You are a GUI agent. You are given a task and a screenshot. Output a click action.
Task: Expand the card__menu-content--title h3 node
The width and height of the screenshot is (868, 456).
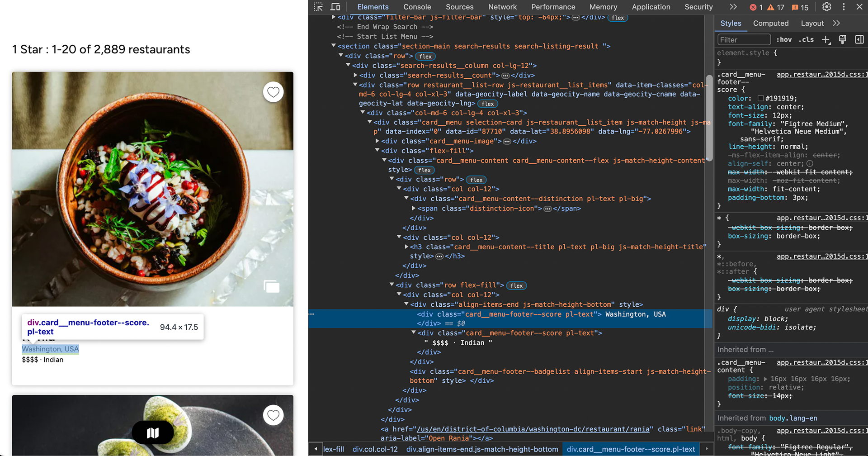[x=406, y=247]
